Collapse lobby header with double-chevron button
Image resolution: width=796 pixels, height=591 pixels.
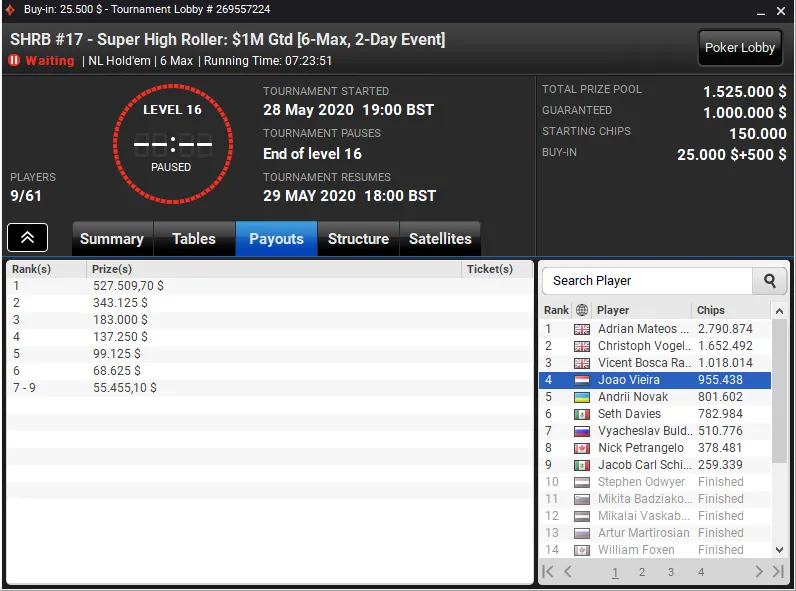[x=27, y=237]
